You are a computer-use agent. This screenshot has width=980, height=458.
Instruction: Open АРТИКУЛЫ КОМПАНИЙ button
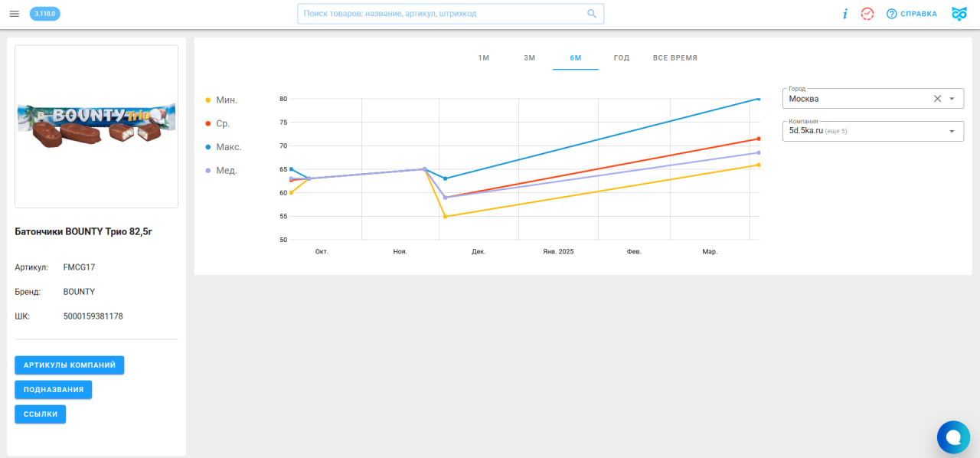point(70,365)
